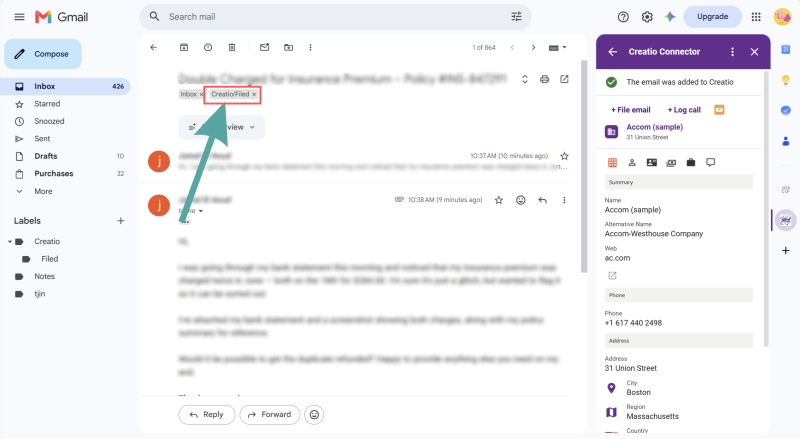
Task: Open the Drafts folder
Action: click(65, 156)
